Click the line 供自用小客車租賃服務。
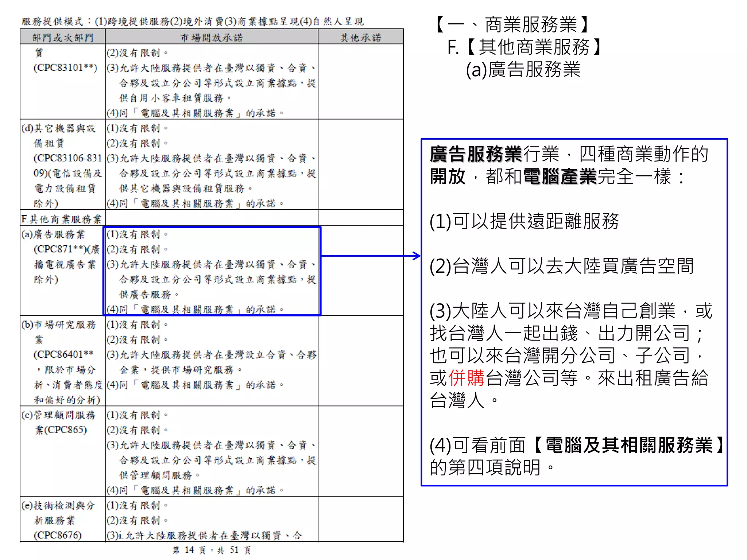This screenshot has height=560, width=747. [x=175, y=98]
